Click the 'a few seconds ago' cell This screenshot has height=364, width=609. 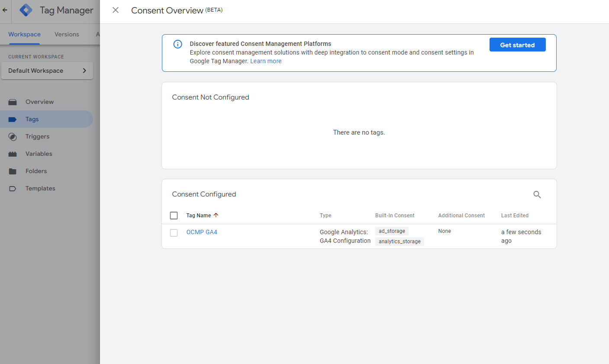coord(521,236)
